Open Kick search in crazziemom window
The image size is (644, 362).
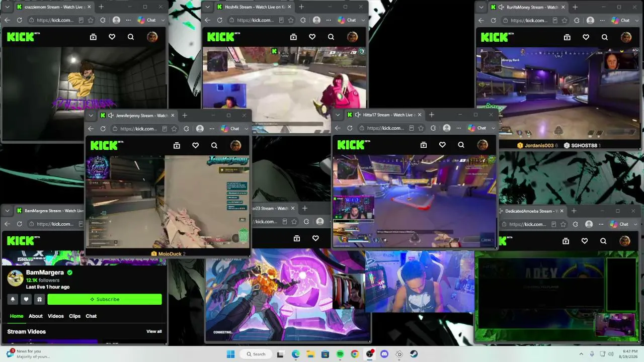pyautogui.click(x=131, y=37)
